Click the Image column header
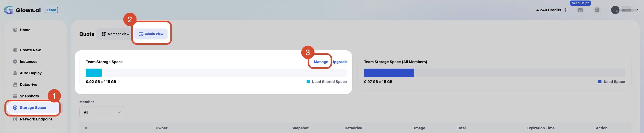 (x=420, y=128)
